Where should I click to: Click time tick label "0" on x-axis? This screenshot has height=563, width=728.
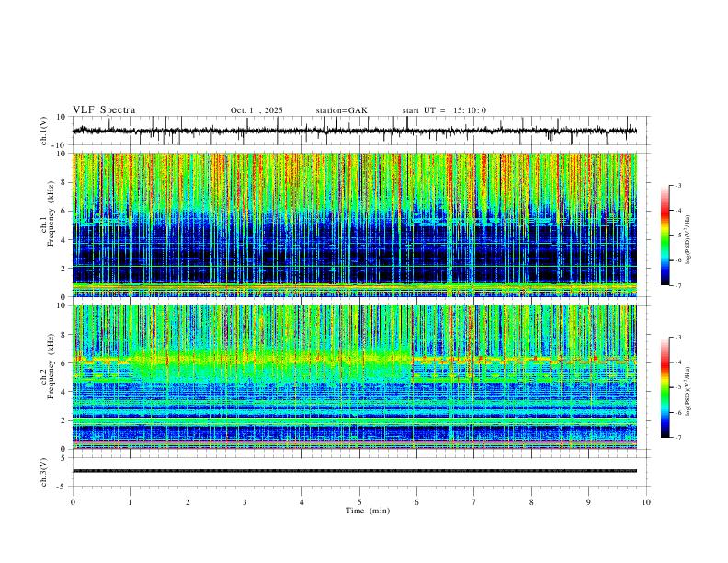pyautogui.click(x=73, y=502)
